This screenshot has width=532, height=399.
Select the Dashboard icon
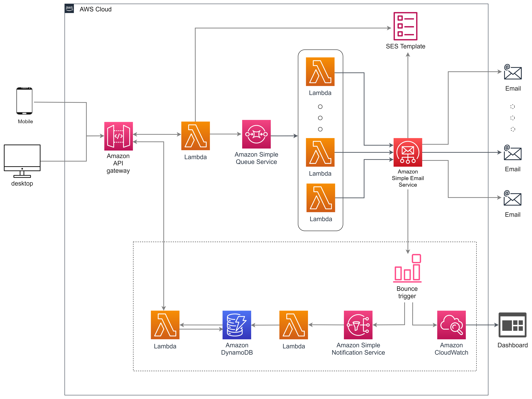(x=512, y=325)
